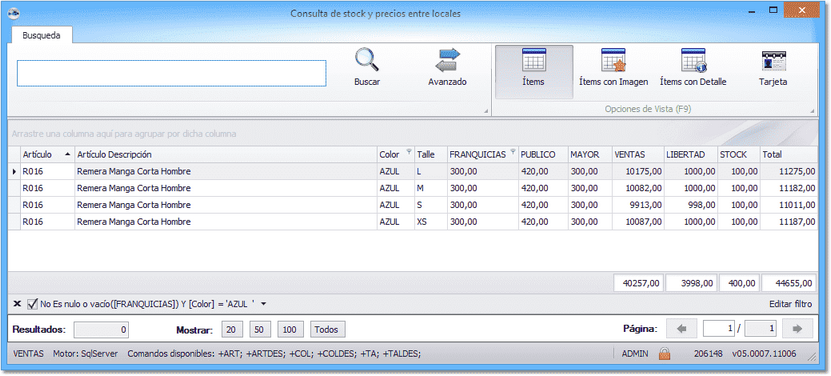Expand the search group corner launcher
Image resolution: width=831 pixels, height=376 pixels.
click(x=486, y=111)
